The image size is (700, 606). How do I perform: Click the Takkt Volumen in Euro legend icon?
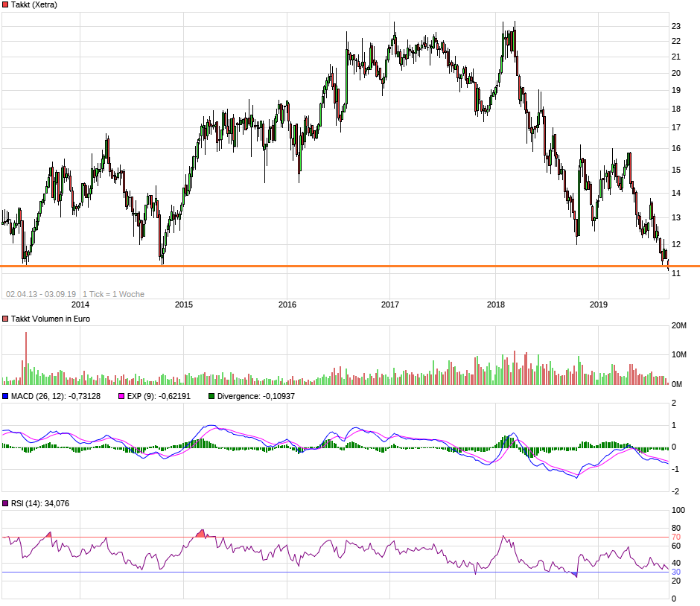(7, 317)
